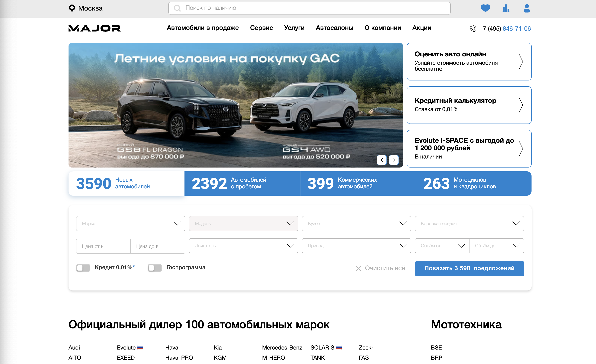Screen dimensions: 596x364
Task: Open the Двигатель dropdown
Action: [x=243, y=246]
